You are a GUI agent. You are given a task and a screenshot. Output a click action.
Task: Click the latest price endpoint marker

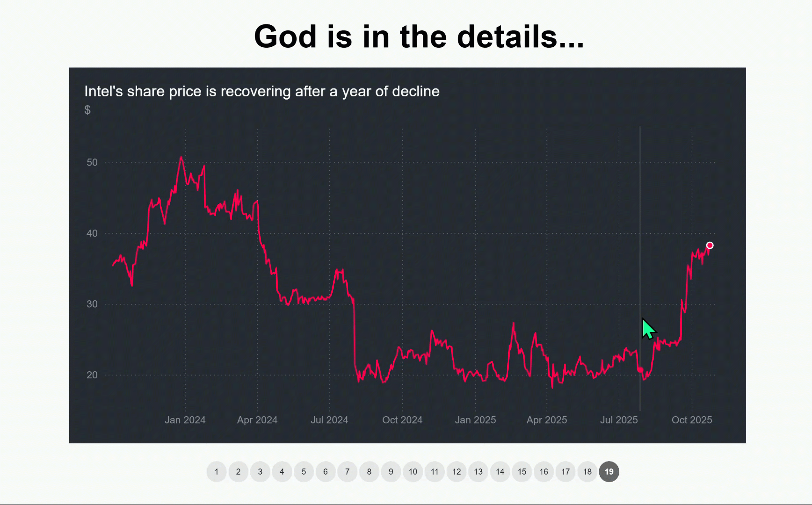point(710,245)
